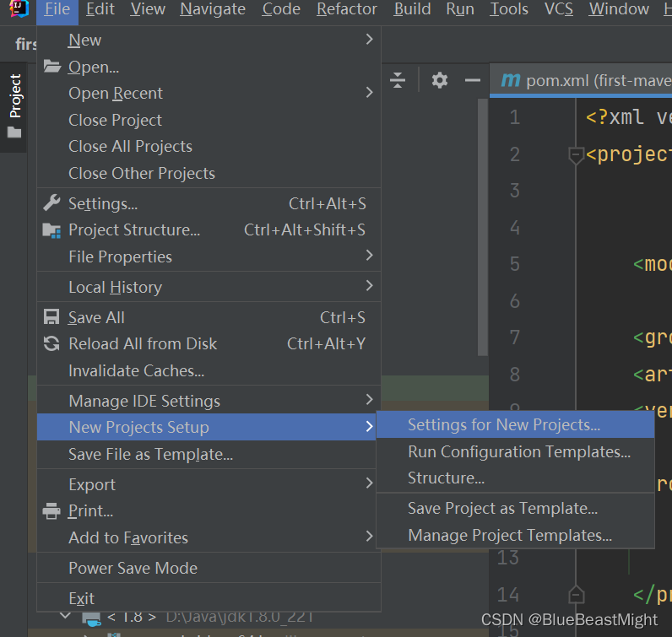Choose Invalidate Caches...
672x637 pixels.
(209, 370)
